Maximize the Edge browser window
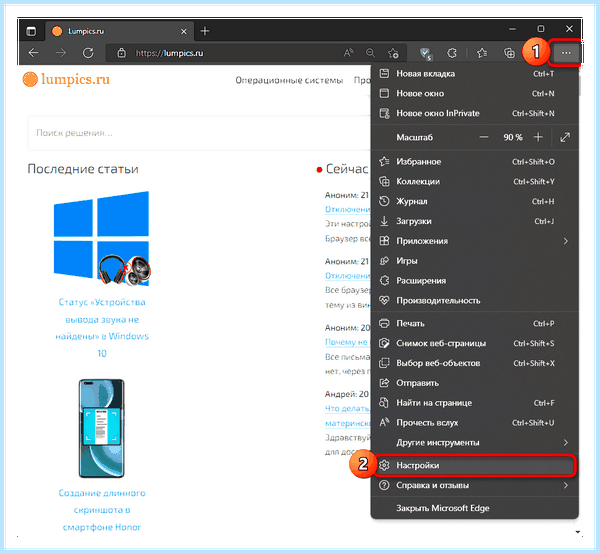Screen dimensions: 600x554 pyautogui.click(x=541, y=29)
